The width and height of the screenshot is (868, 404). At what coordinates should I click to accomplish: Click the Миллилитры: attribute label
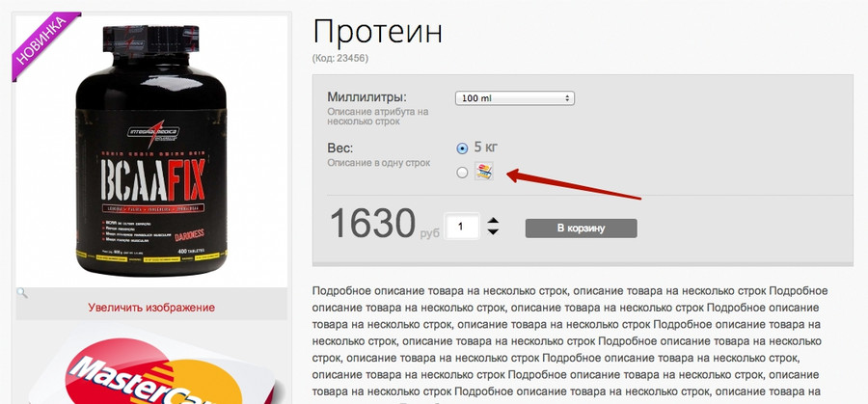(367, 96)
